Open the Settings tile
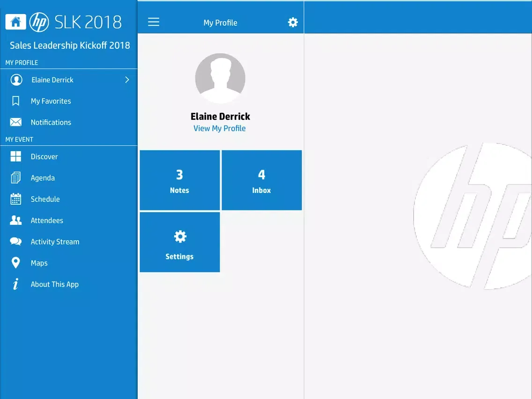The width and height of the screenshot is (532, 399). (x=180, y=242)
